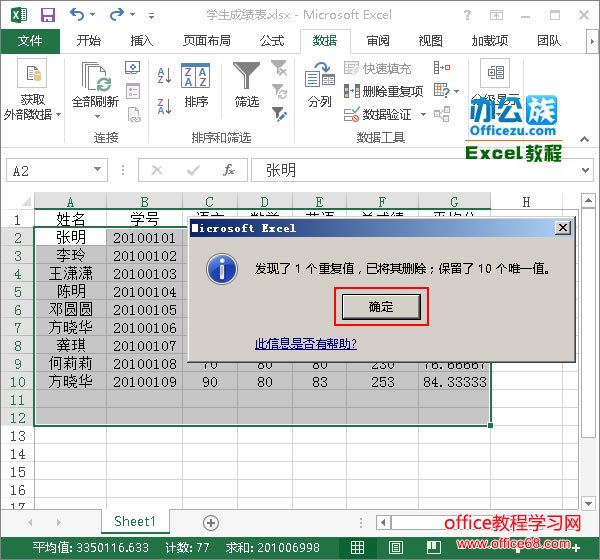Click the Consolidate icon in data tools
The height and width of the screenshot is (560, 600).
[442, 68]
